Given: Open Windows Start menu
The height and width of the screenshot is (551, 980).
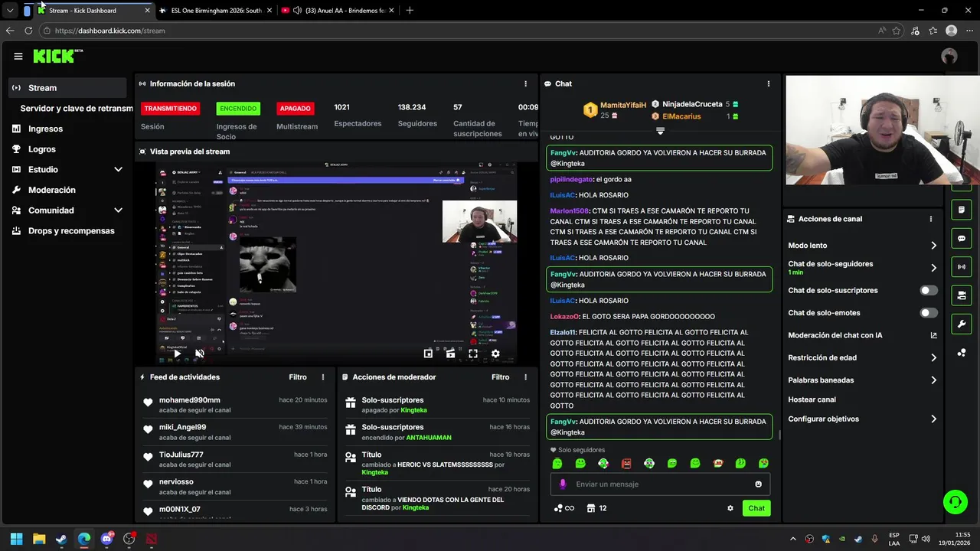Looking at the screenshot, I should coord(16,539).
